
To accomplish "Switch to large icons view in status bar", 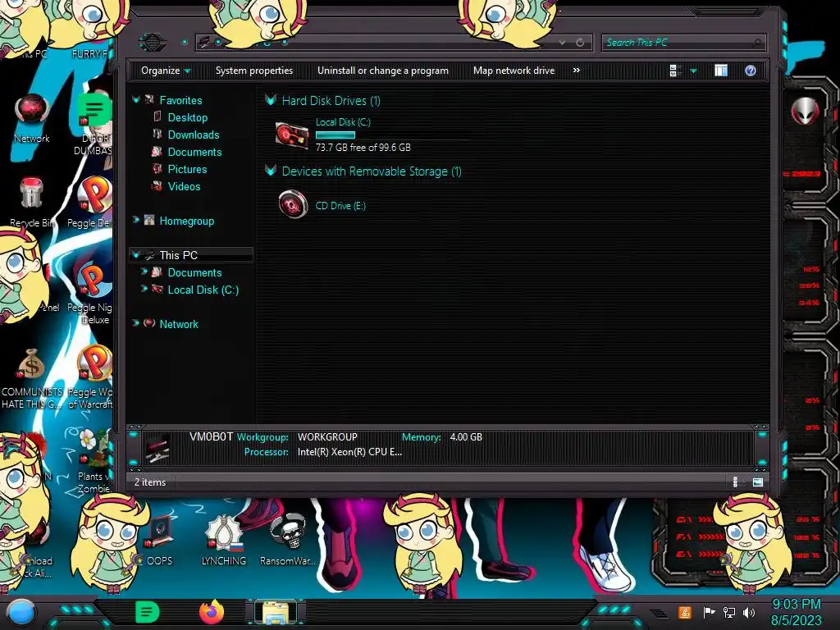I will point(757,482).
